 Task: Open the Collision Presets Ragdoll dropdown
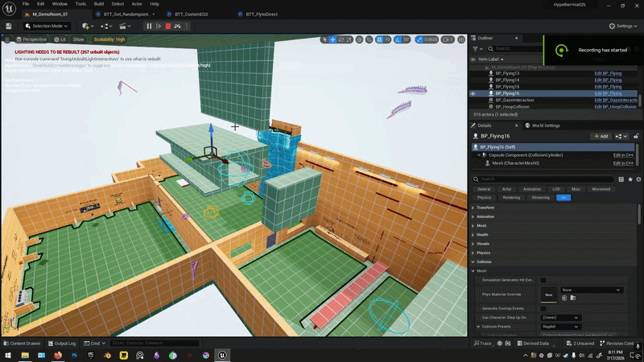tap(560, 327)
